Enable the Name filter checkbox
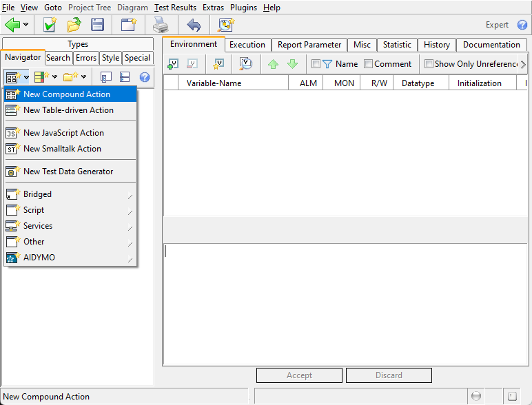This screenshot has width=532, height=405. [x=316, y=64]
